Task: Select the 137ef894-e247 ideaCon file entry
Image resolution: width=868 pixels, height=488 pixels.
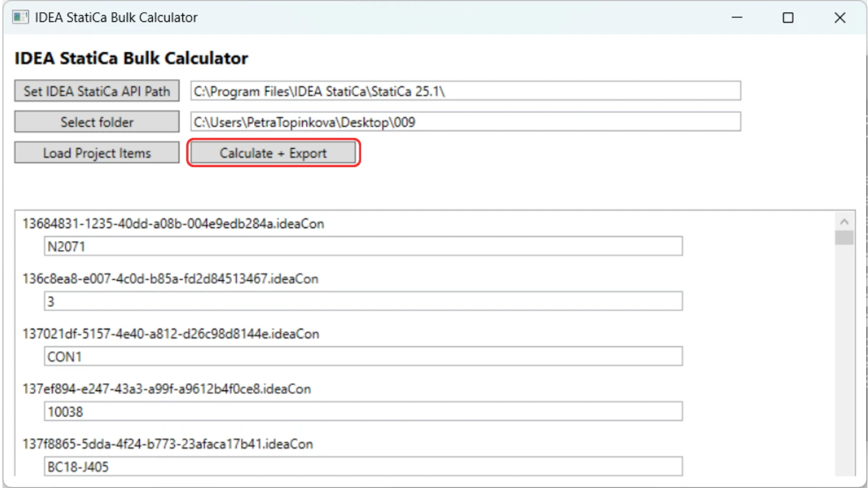Action: (167, 389)
